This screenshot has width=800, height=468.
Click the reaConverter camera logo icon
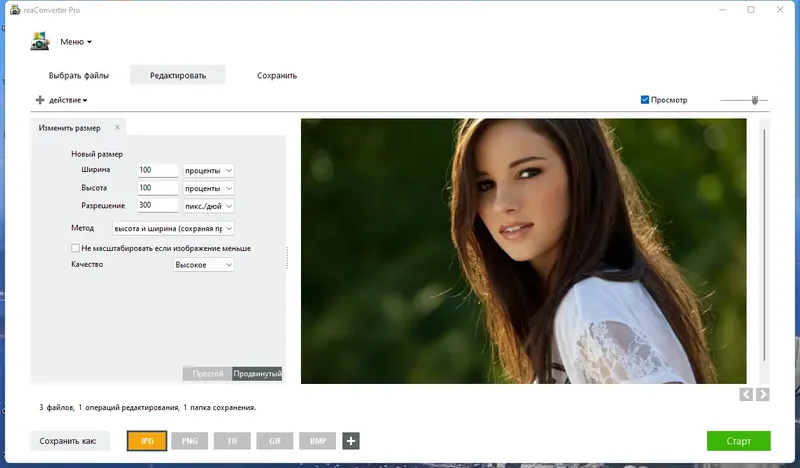(x=40, y=41)
